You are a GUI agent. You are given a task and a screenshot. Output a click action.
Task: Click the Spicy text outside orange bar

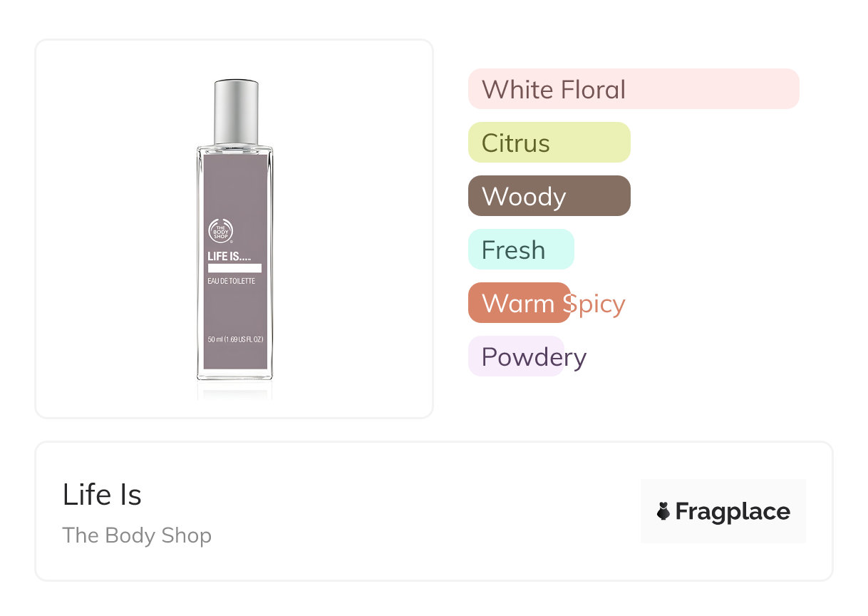point(599,304)
